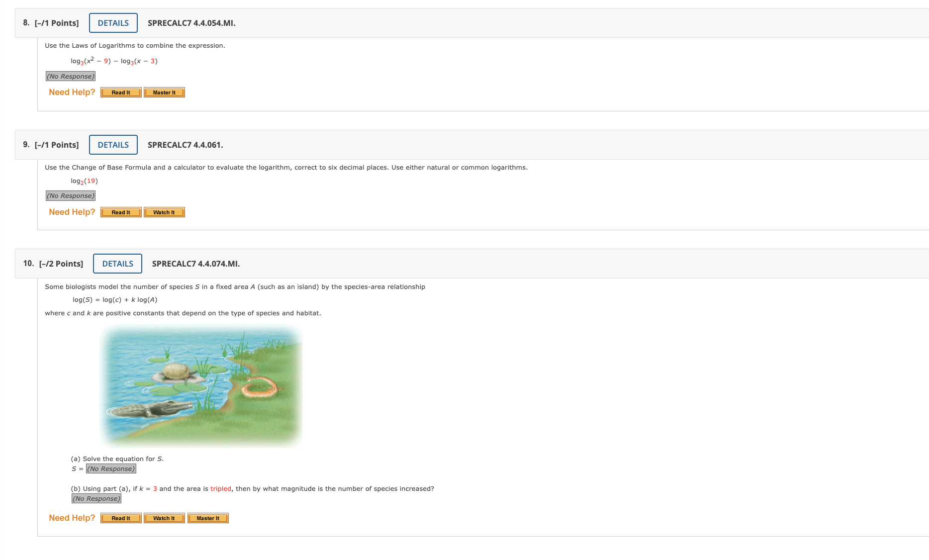The image size is (929, 560).
Task: Click the Need Help? label in question 8
Action: (72, 92)
